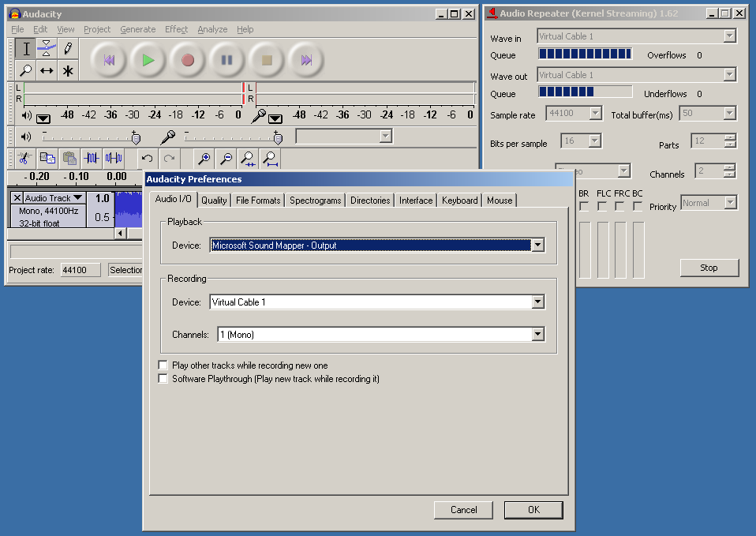This screenshot has width=756, height=536.
Task: Switch to the Mouse tab
Action: tap(500, 201)
